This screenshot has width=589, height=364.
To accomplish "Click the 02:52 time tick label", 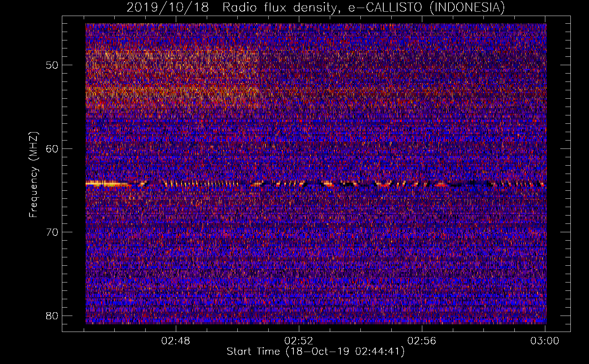I will pyautogui.click(x=299, y=341).
